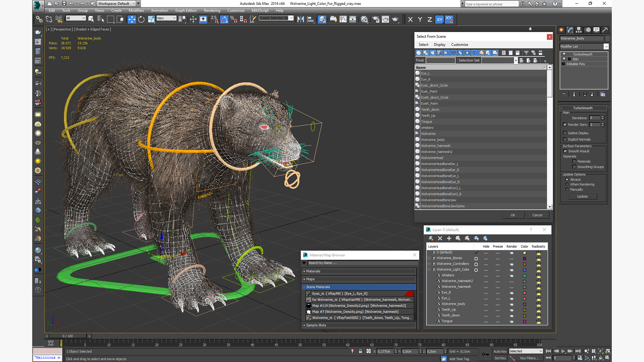Expand the Wolverine_Bones layer
Screen dimensions: 644x362
tap(429, 258)
